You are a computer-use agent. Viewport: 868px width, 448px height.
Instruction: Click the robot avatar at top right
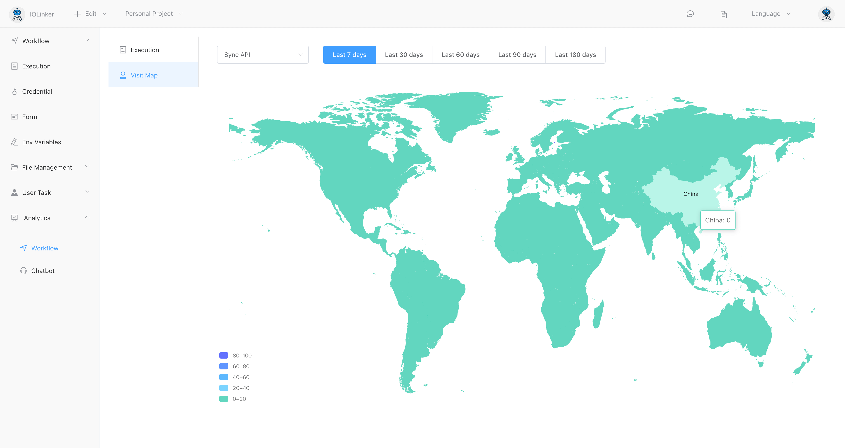(x=826, y=14)
